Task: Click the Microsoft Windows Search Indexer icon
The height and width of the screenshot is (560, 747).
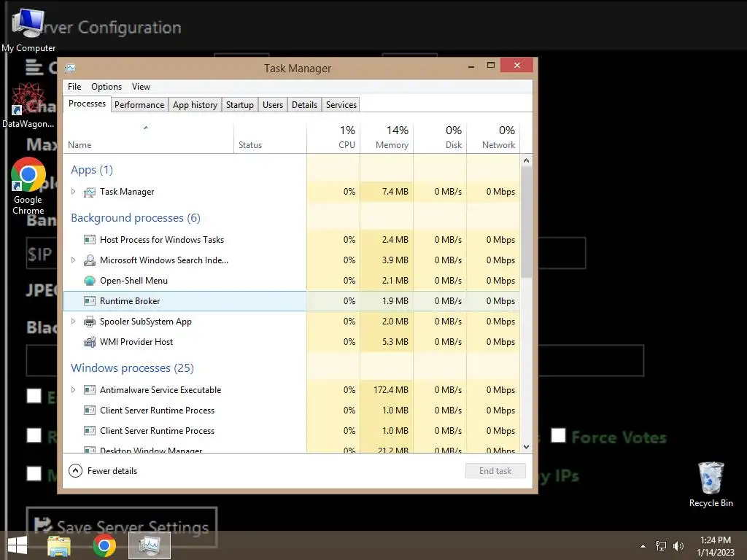Action: (x=90, y=260)
